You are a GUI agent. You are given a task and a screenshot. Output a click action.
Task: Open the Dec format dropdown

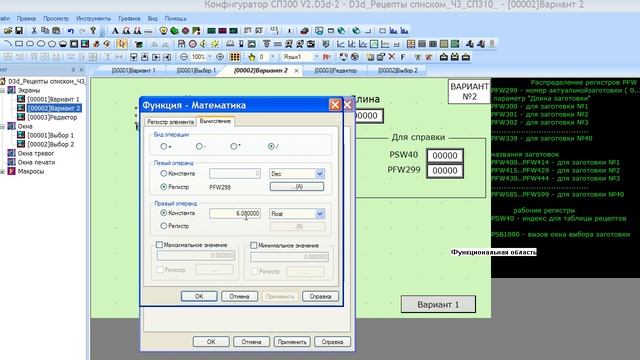319,174
